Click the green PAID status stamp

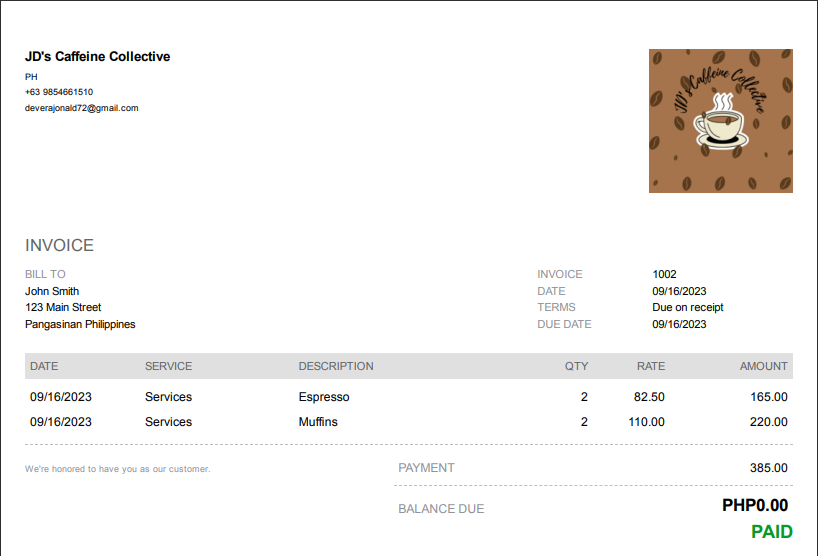(x=771, y=532)
